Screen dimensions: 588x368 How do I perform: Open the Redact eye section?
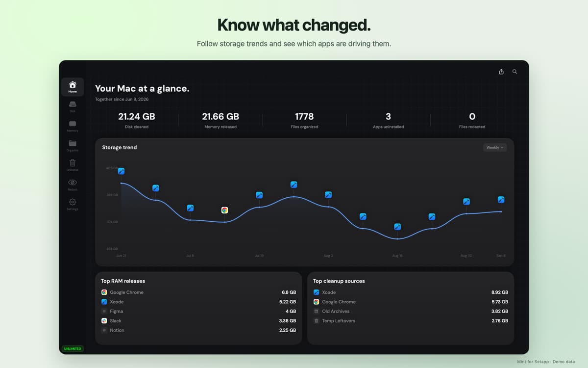73,185
